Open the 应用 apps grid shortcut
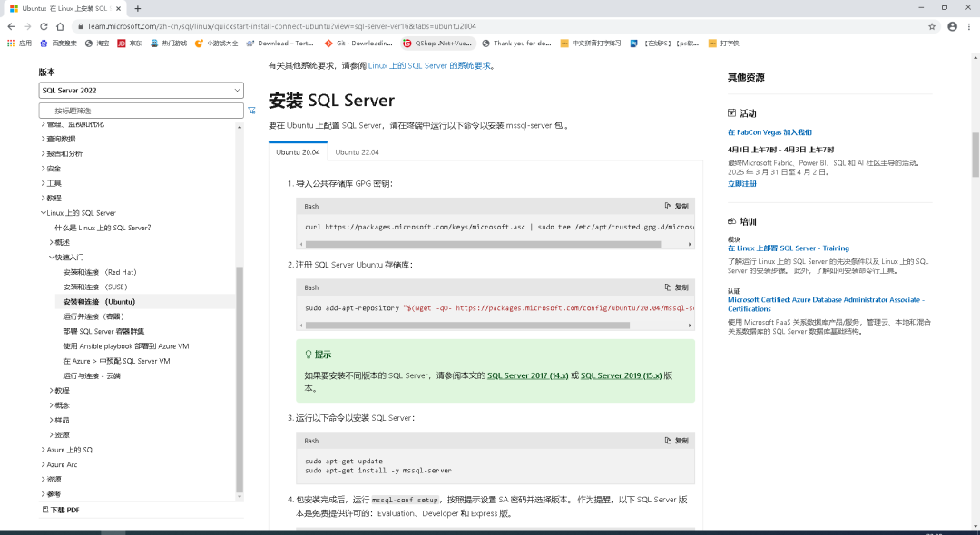The width and height of the screenshot is (980, 535). pyautogui.click(x=19, y=44)
